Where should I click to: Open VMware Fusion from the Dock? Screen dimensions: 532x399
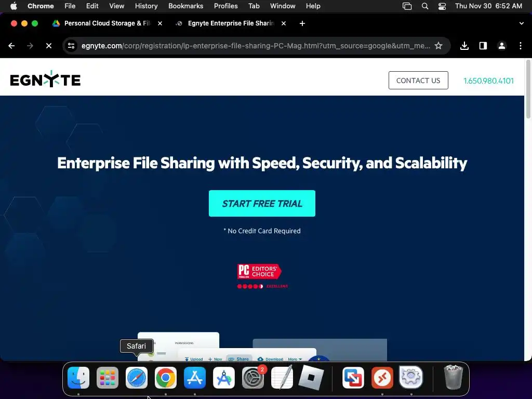click(x=353, y=378)
